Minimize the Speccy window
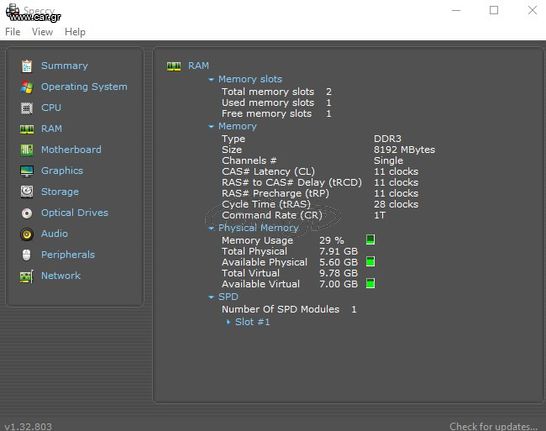This screenshot has height=431, width=546. (x=456, y=10)
